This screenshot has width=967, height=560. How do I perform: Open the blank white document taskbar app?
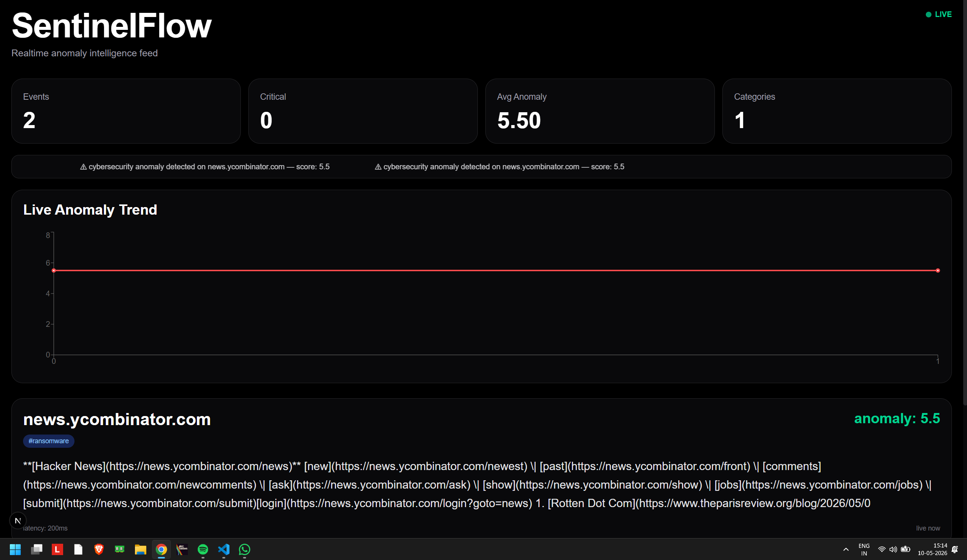pyautogui.click(x=78, y=549)
